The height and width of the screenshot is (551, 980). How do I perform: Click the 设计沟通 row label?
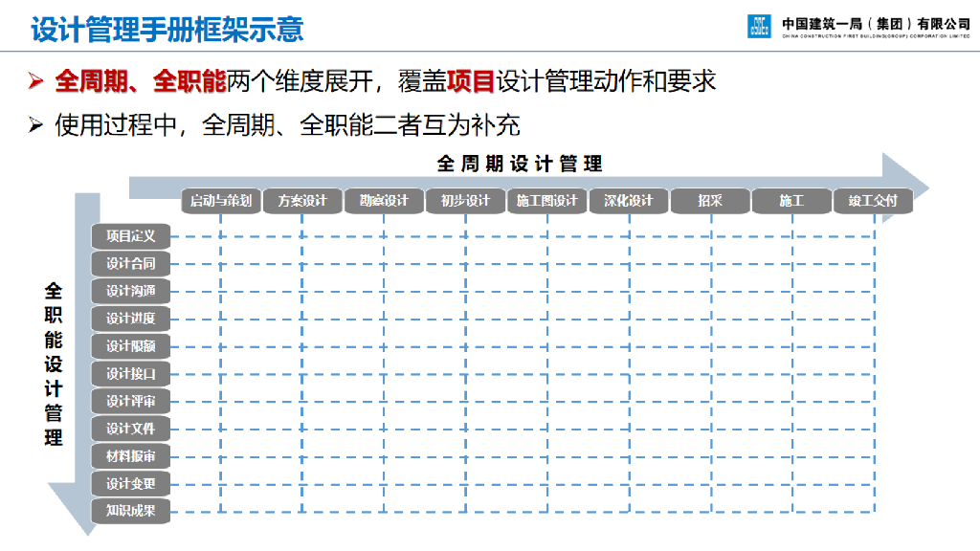(x=130, y=291)
